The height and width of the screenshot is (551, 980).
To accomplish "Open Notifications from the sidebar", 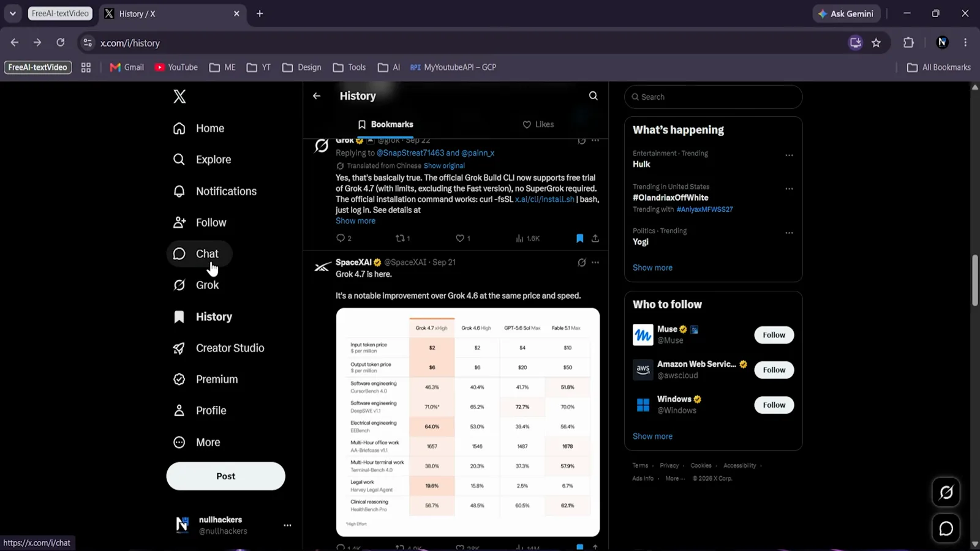I will (215, 191).
